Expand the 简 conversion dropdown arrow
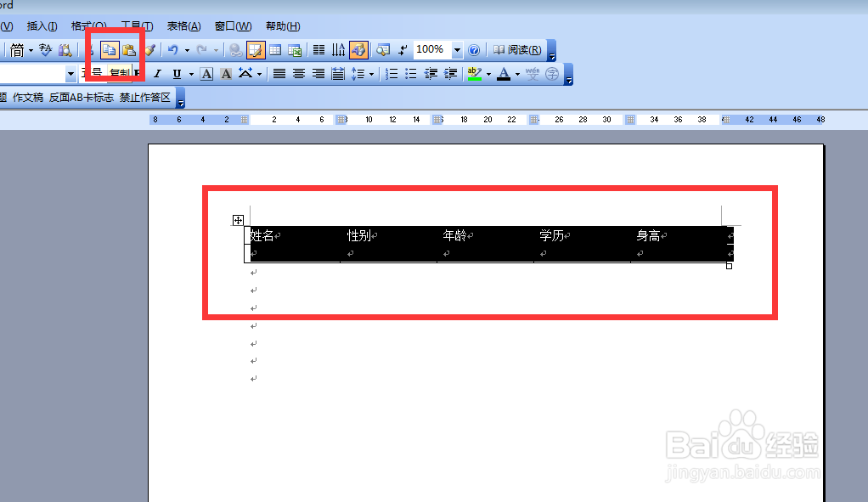Image resolution: width=868 pixels, height=502 pixels. pyautogui.click(x=31, y=50)
